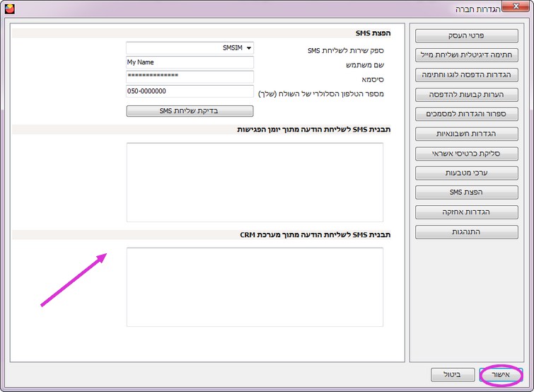Open ספרור והגדרות למסמכים section
534x392 pixels.
point(466,114)
